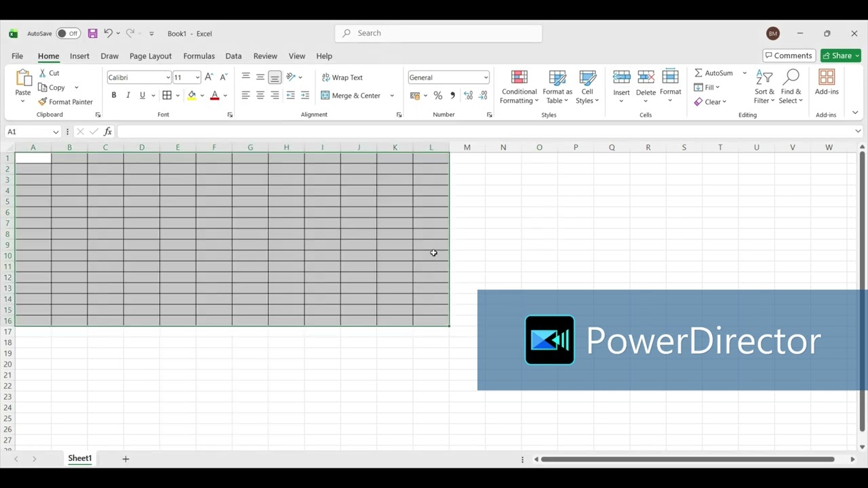Switch to the Insert tab

click(x=79, y=56)
